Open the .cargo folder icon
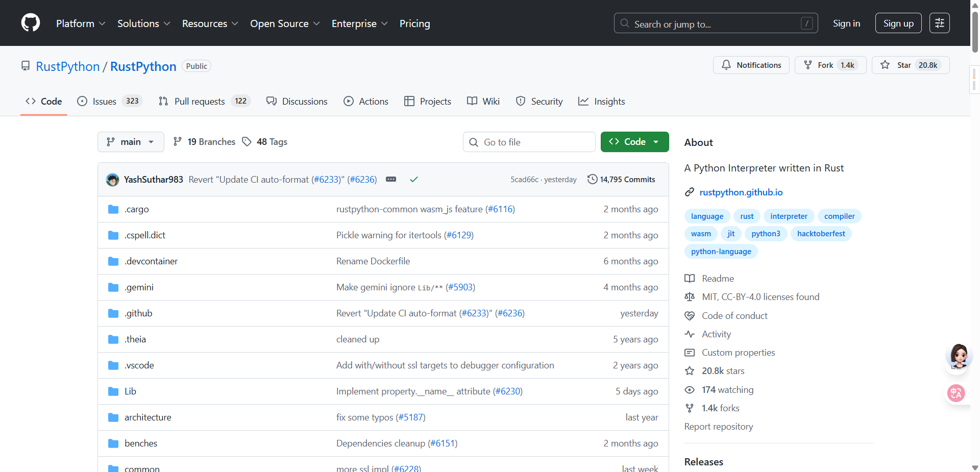The image size is (980, 472). pos(113,209)
